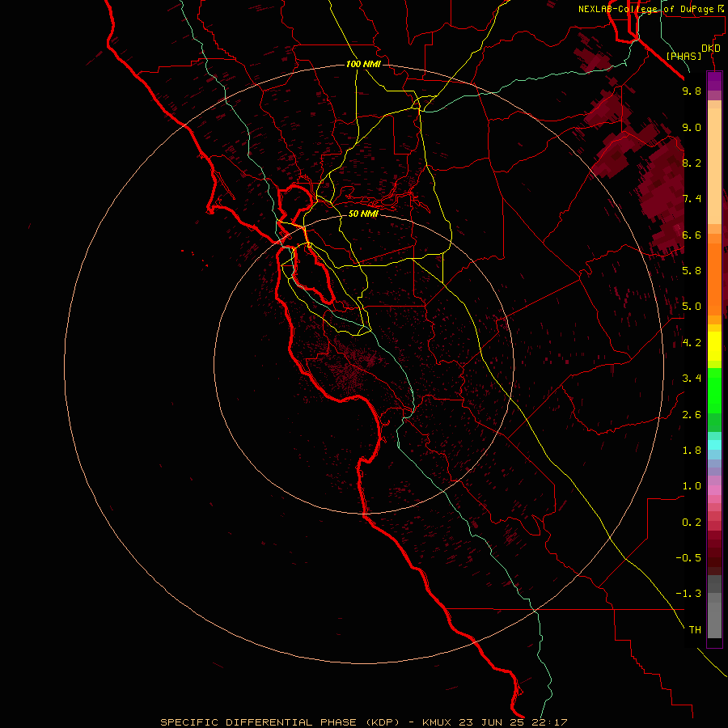Click the 0.2 value on the color scale
728x728 pixels.
(x=692, y=523)
